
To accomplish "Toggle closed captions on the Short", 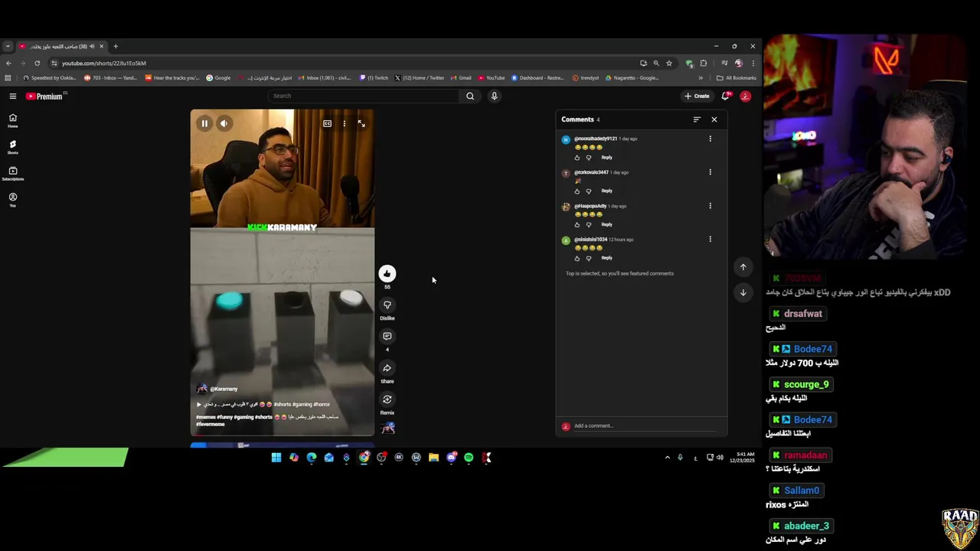I will coord(327,123).
